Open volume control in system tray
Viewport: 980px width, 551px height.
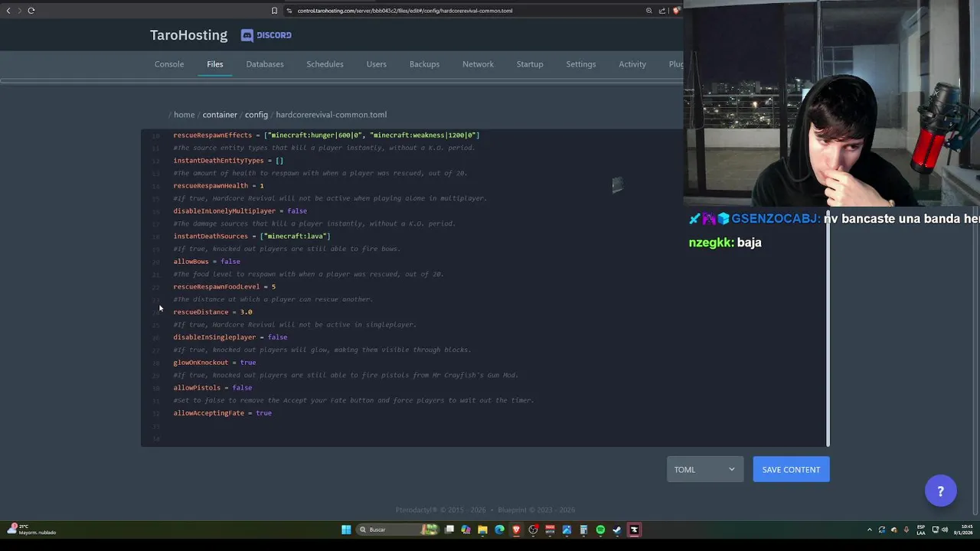(945, 530)
